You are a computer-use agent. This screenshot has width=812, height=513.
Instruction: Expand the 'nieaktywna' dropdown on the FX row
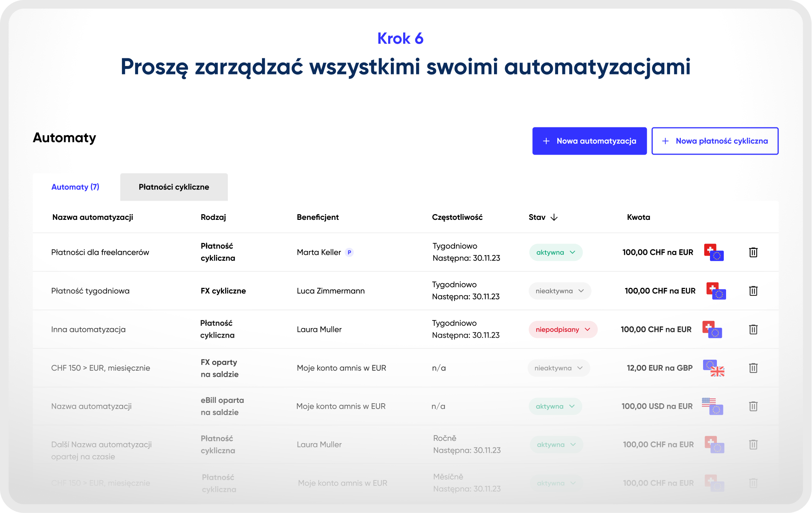click(558, 368)
